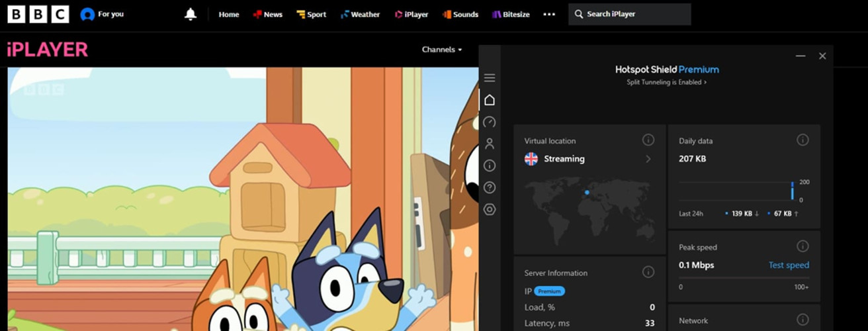
Task: Click the Peak speed progress bar
Action: click(x=744, y=278)
